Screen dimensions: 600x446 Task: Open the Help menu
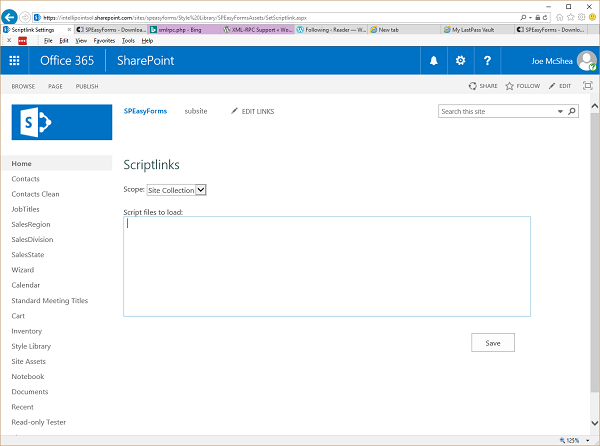[x=147, y=41]
